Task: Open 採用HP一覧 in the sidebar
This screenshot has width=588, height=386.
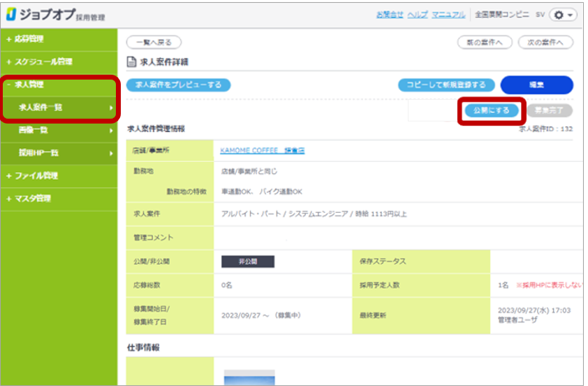Action: point(59,153)
